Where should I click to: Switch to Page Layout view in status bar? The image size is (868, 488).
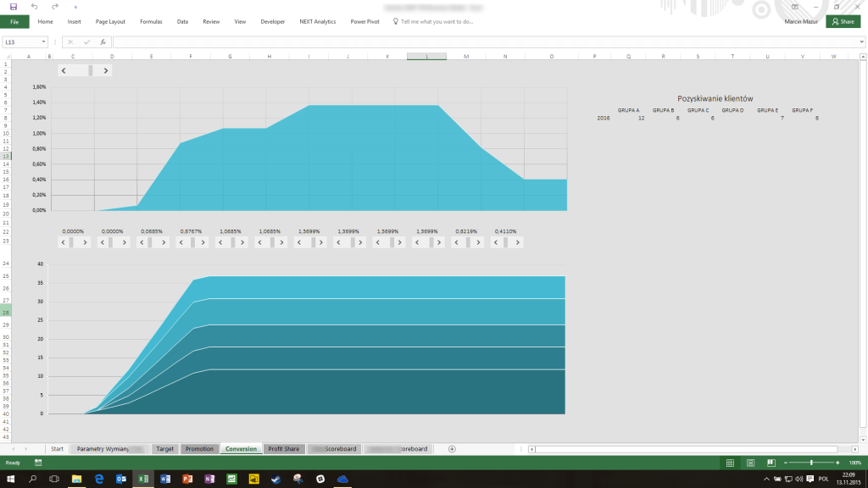(x=751, y=463)
